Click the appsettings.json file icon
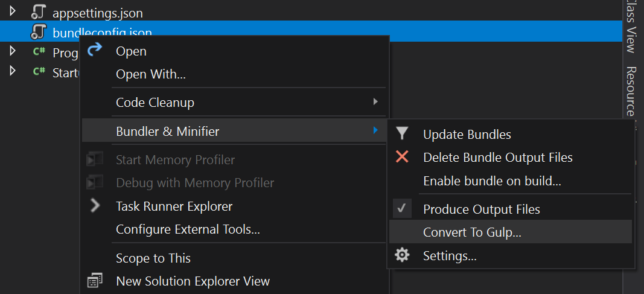The height and width of the screenshot is (294, 644). [39, 12]
